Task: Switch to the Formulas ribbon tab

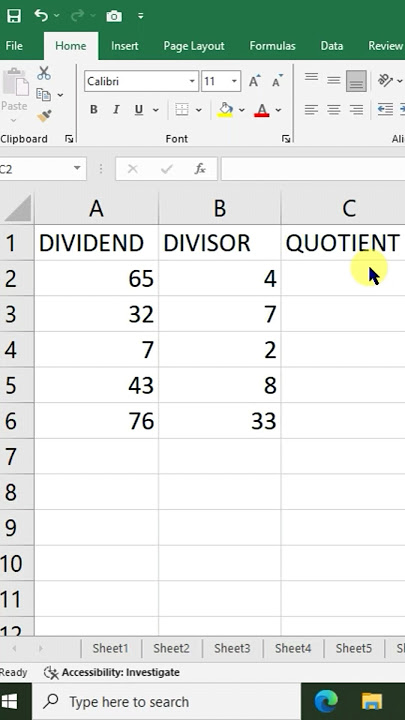Action: point(272,46)
